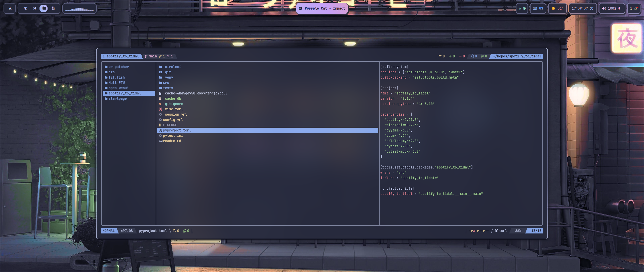Click the notification bell icon

636,8
